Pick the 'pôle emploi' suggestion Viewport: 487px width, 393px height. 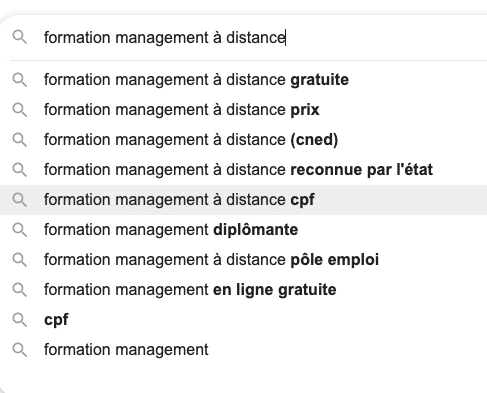243,260
